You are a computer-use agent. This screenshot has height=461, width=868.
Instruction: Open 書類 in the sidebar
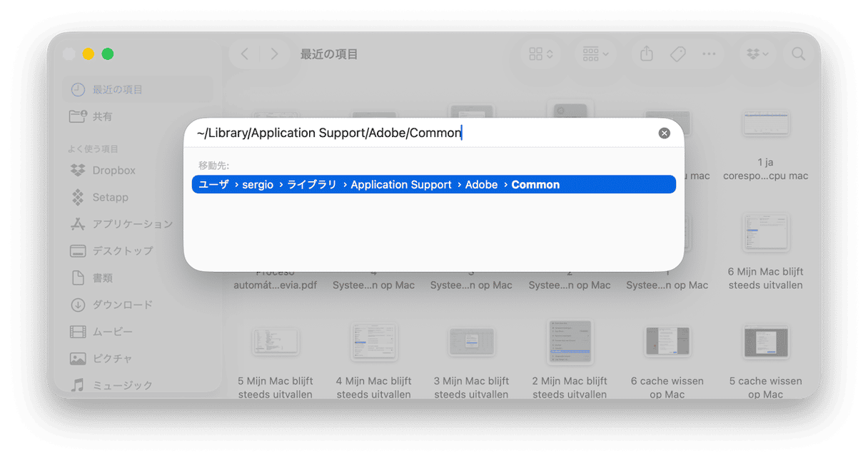[137, 278]
